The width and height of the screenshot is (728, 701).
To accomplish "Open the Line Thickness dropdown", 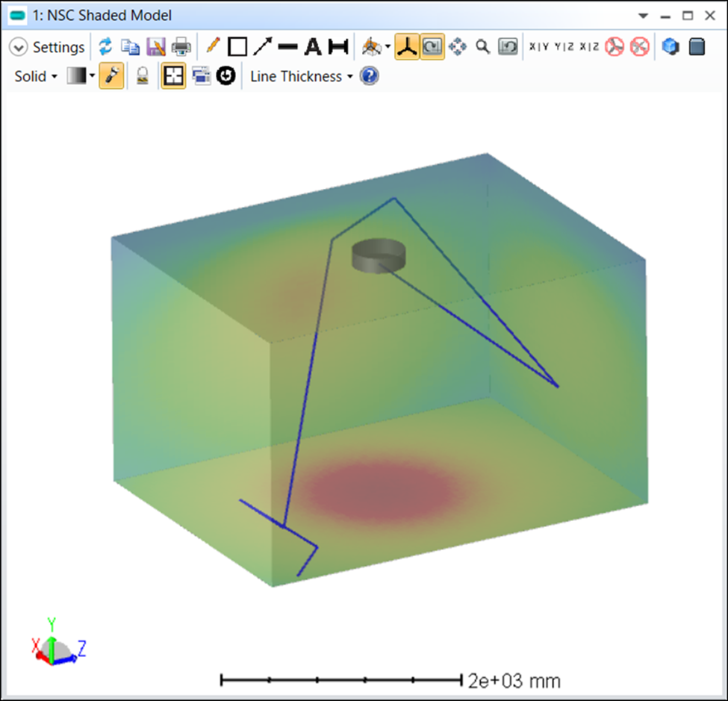I will point(301,76).
